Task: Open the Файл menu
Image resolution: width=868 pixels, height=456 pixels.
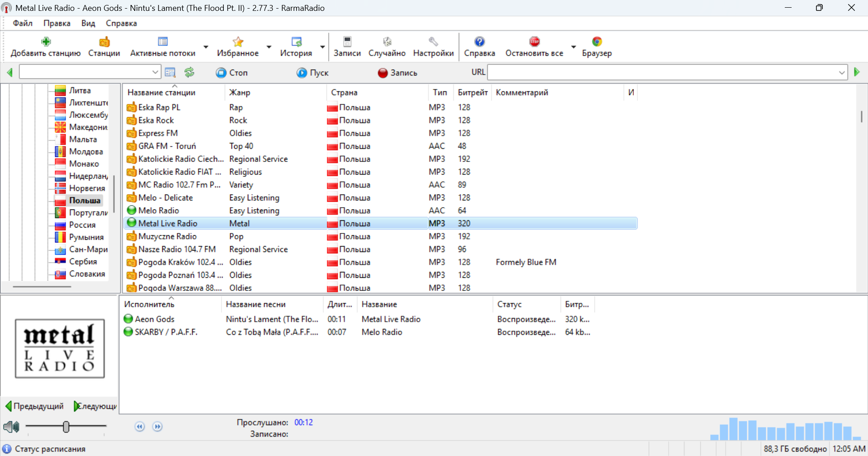Action: (23, 23)
